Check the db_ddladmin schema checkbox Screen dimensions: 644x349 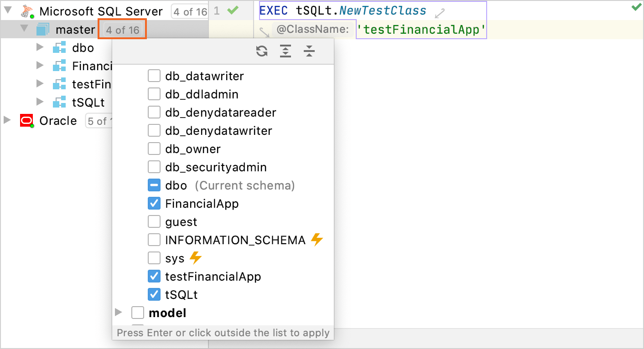[x=154, y=94]
